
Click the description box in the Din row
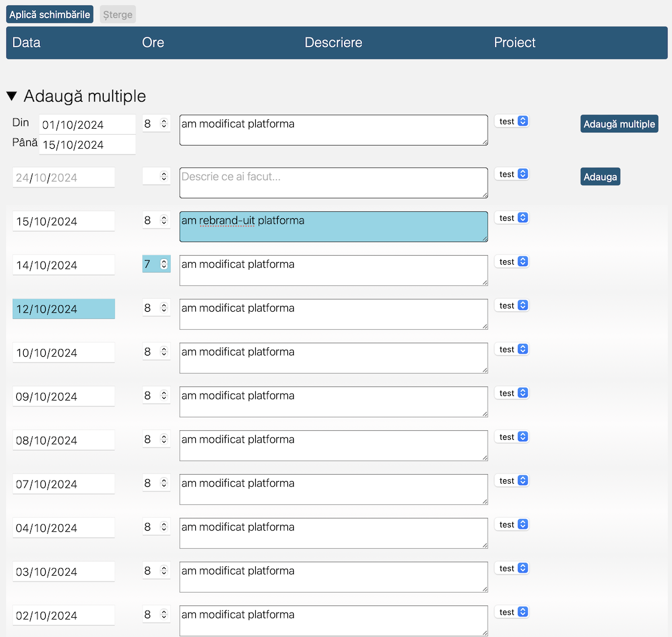click(334, 130)
